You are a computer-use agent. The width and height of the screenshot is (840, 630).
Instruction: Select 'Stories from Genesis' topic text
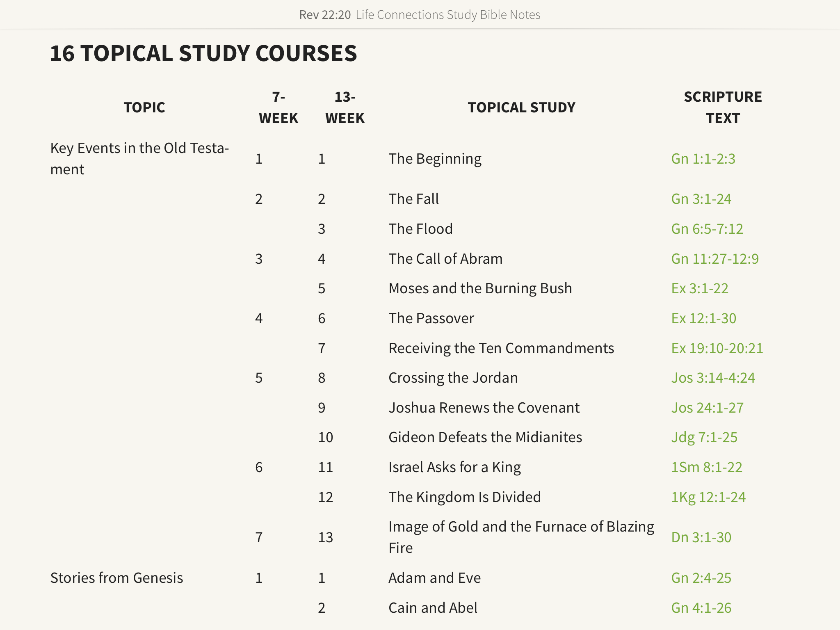(116, 578)
